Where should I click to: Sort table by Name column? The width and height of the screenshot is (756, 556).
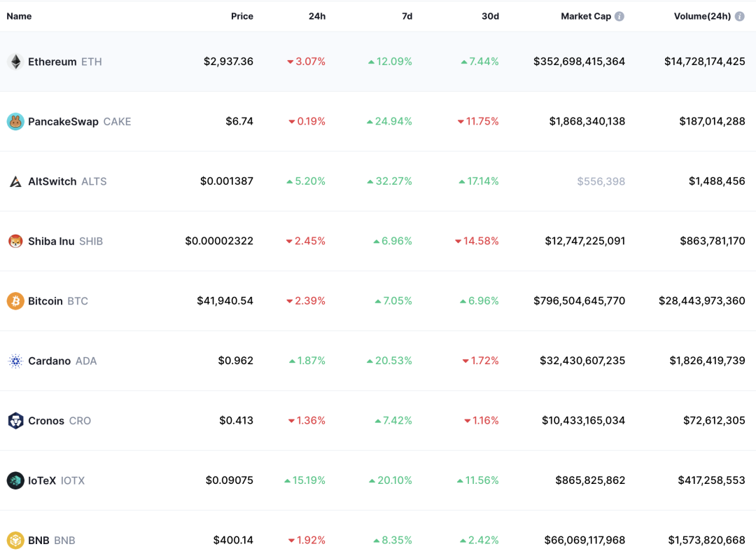pos(20,16)
